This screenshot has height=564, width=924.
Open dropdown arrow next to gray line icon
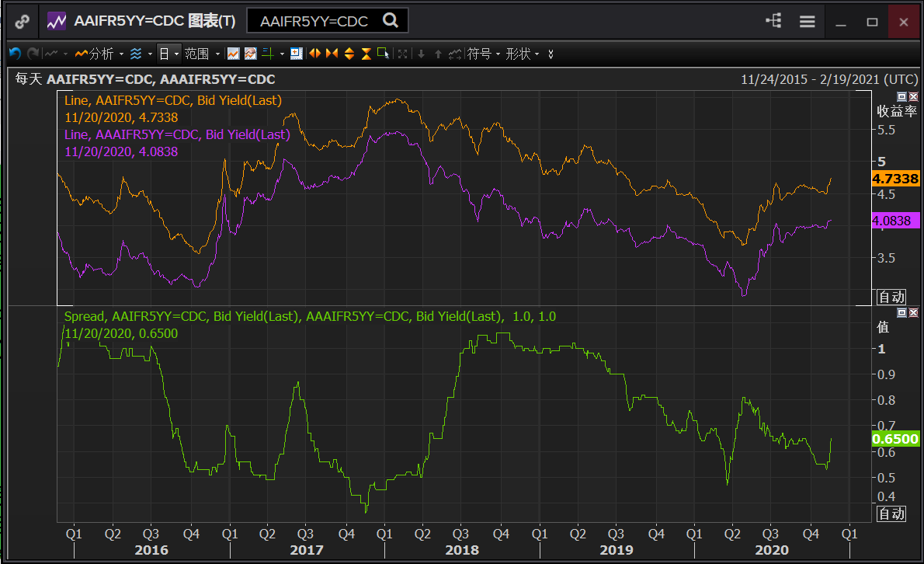(x=64, y=54)
